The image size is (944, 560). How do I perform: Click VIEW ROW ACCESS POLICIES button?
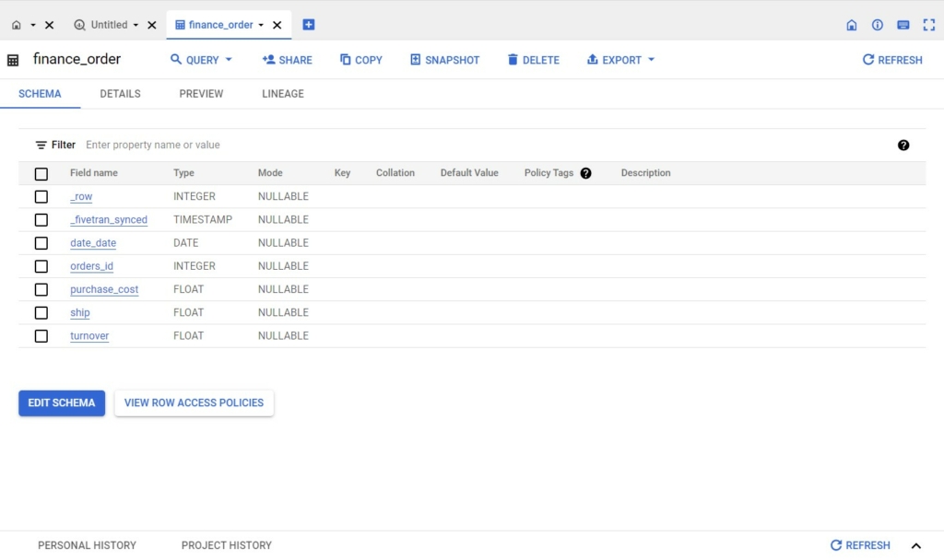point(194,403)
